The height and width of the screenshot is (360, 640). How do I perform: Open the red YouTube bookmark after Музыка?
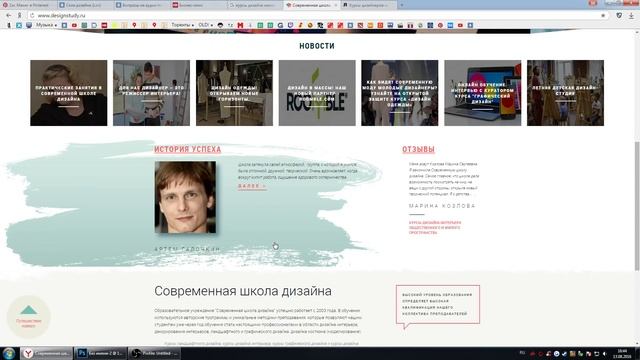(x=74, y=25)
